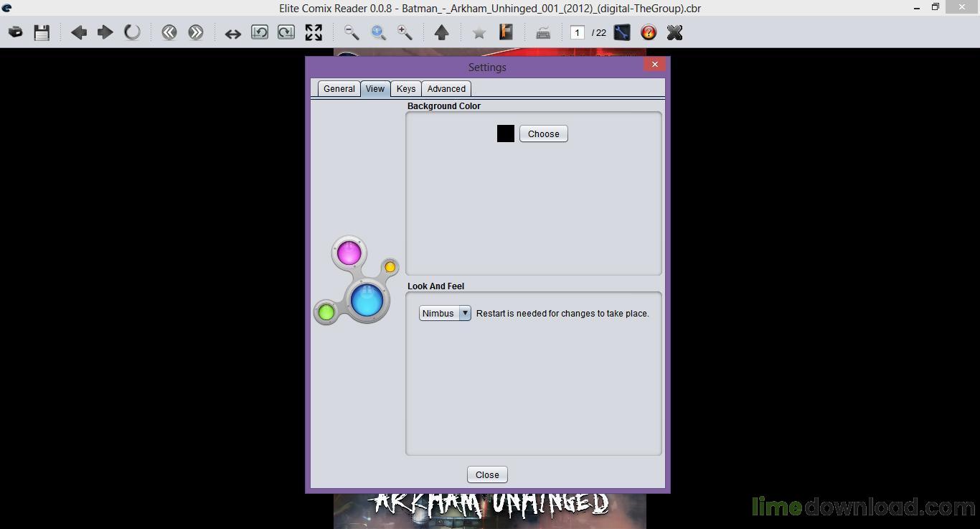
Task: Go to next page with right arrow
Action: click(x=105, y=32)
